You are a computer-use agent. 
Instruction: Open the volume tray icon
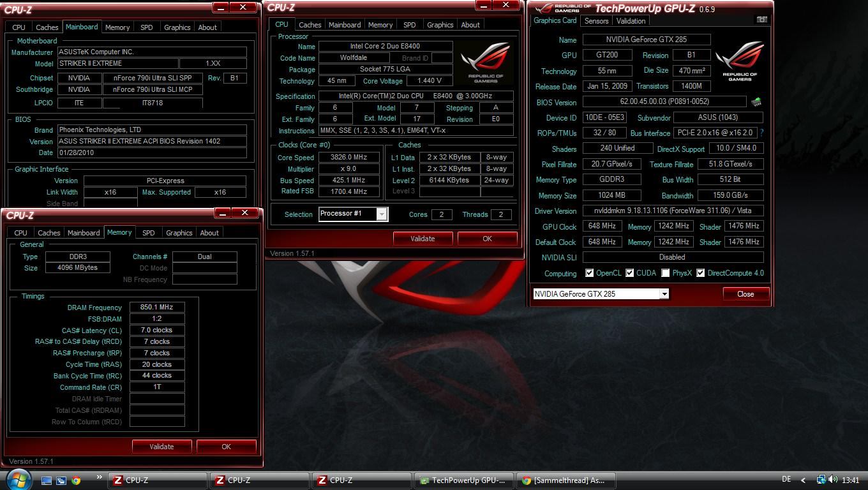click(833, 480)
